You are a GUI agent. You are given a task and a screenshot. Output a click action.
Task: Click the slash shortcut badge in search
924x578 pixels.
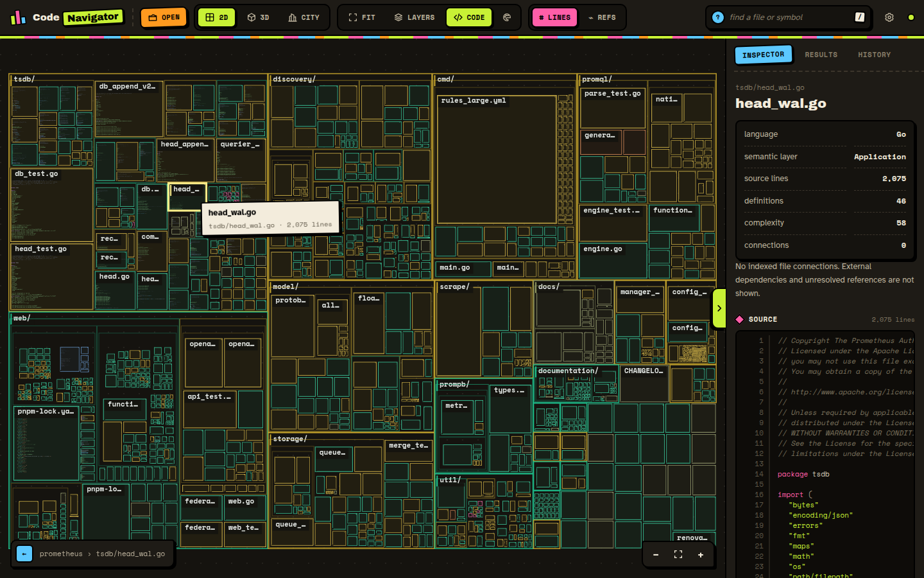[860, 17]
